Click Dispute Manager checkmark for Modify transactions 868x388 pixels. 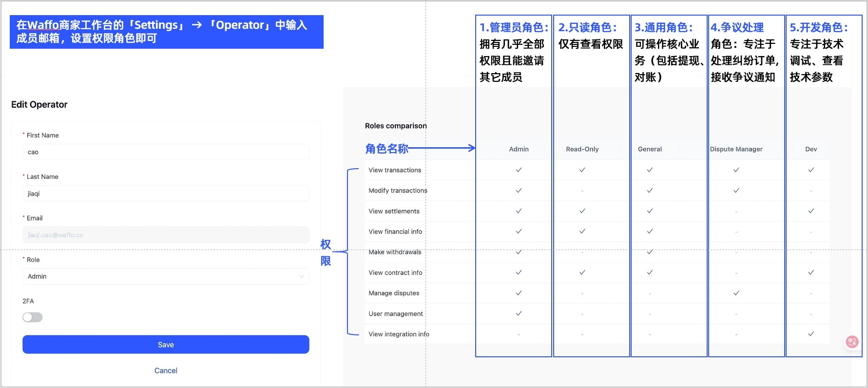click(736, 191)
